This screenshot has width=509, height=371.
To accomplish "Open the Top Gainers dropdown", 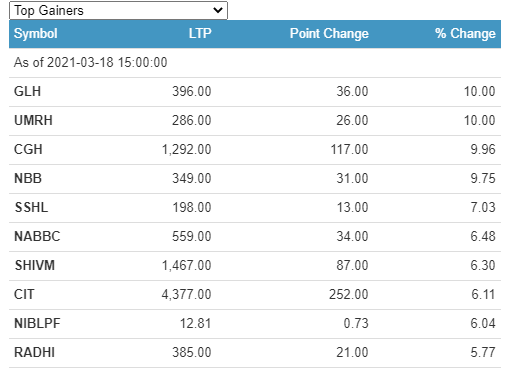I will point(118,10).
